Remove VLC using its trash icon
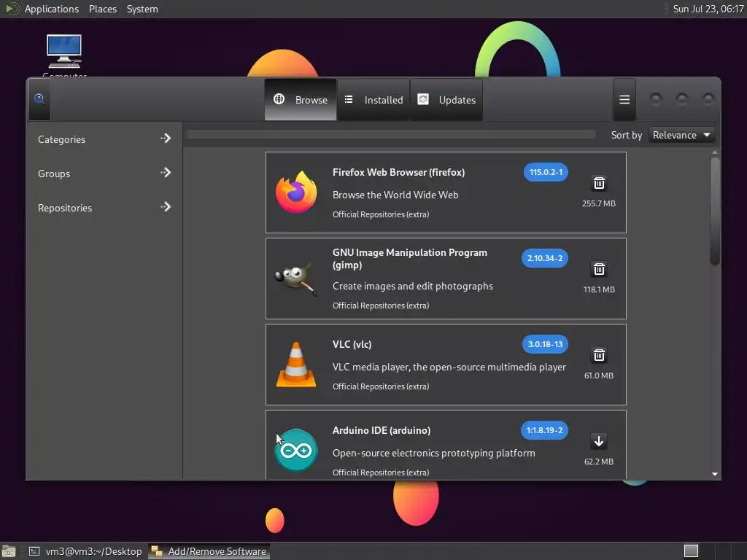The width and height of the screenshot is (747, 560). point(599,355)
